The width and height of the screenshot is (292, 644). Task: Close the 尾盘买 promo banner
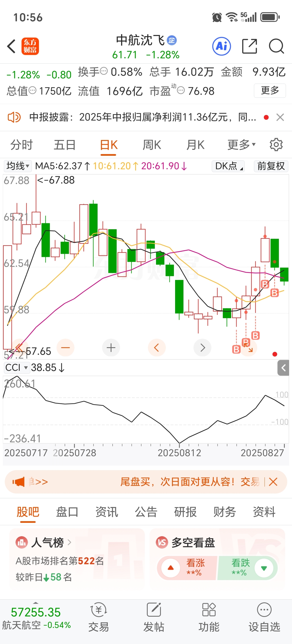(x=273, y=482)
